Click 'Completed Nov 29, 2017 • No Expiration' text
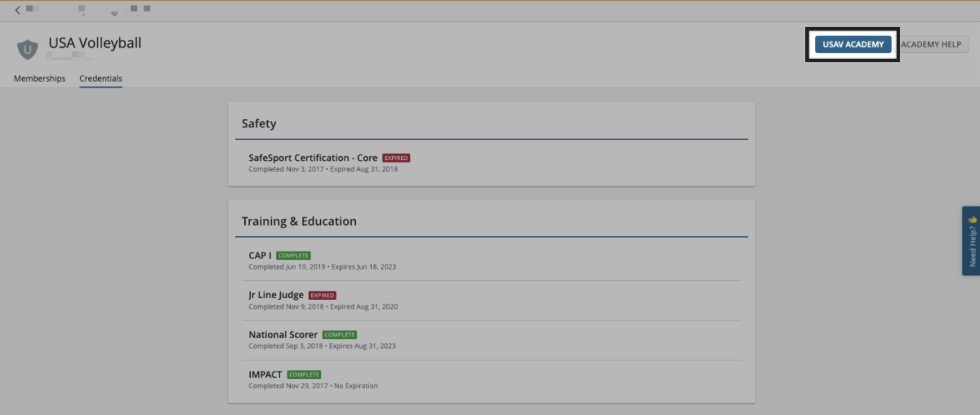This screenshot has height=415, width=980. [313, 386]
